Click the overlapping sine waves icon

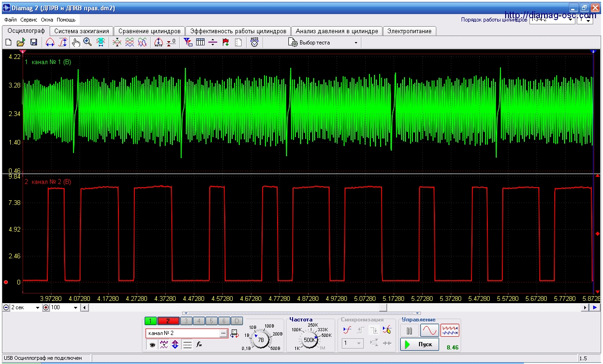click(142, 43)
